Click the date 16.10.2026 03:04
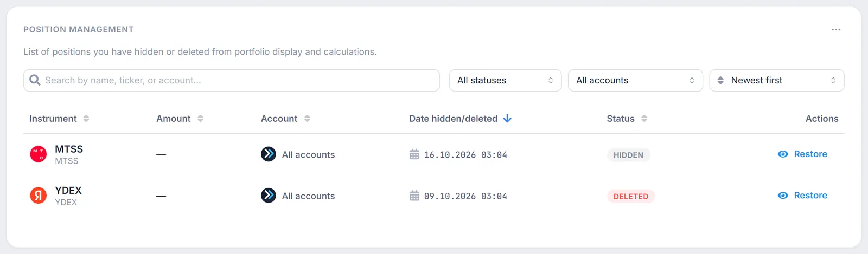The image size is (868, 254). [465, 155]
